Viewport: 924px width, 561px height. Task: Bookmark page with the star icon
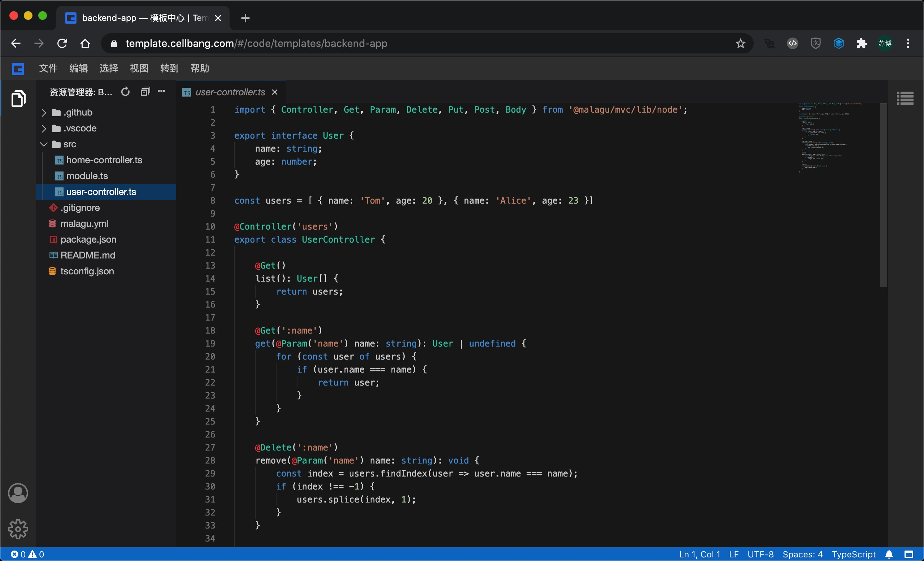740,43
